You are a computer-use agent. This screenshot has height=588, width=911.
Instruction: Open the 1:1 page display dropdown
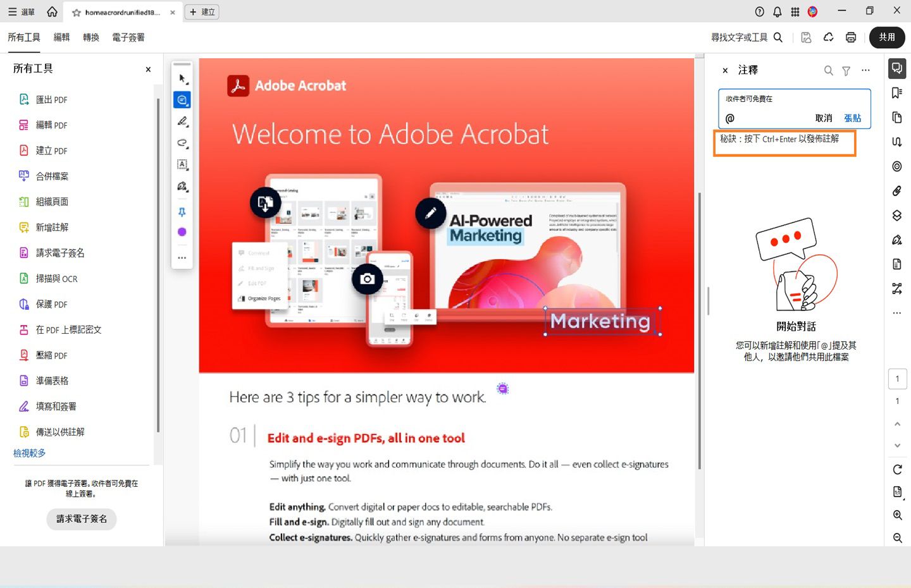point(897,492)
